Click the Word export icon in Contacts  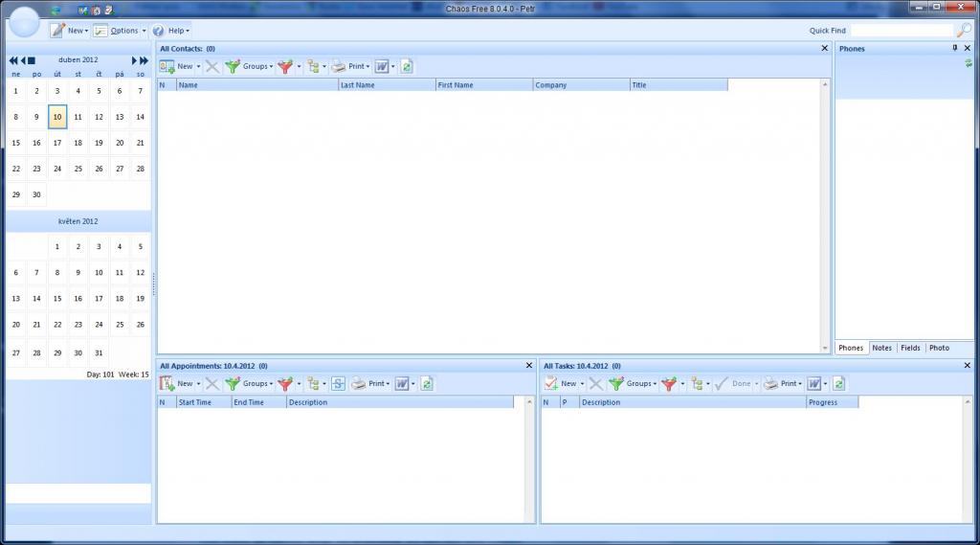(382, 66)
